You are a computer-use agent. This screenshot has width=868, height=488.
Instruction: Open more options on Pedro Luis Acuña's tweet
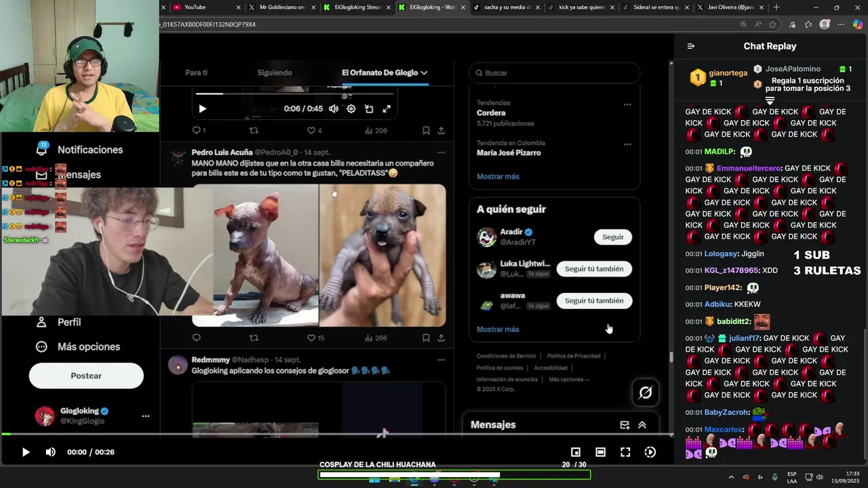[441, 152]
